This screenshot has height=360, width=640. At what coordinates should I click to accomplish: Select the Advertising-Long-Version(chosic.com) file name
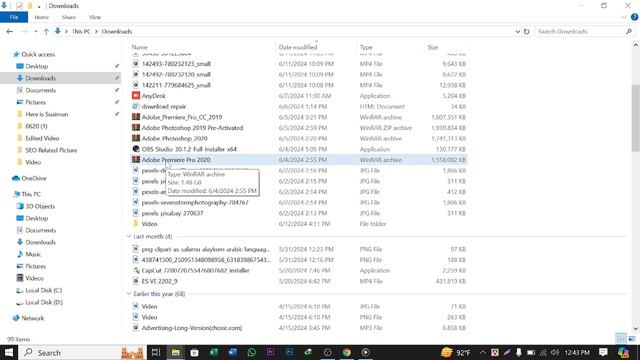click(x=191, y=328)
